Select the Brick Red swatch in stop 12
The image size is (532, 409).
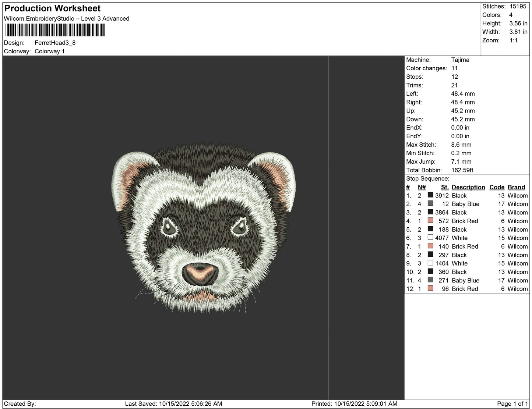click(430, 288)
